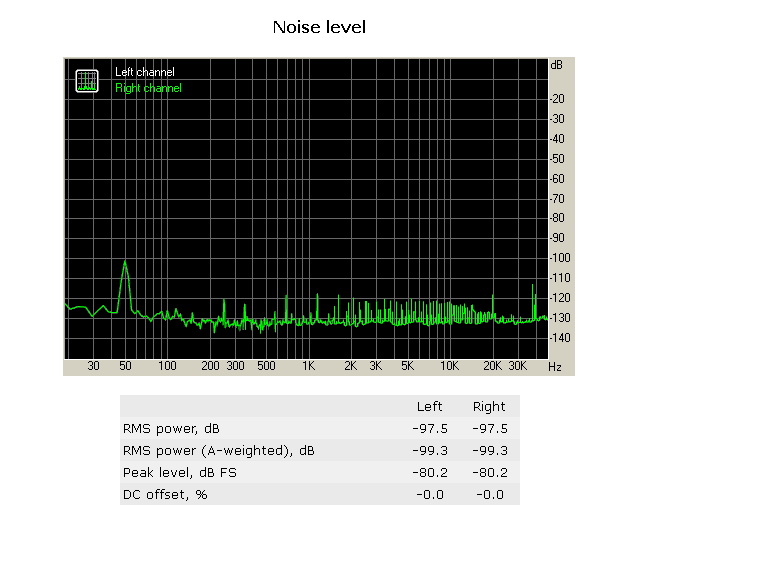Click the Right DC offset value -0.0
Screen dimensions: 768x576
click(490, 495)
